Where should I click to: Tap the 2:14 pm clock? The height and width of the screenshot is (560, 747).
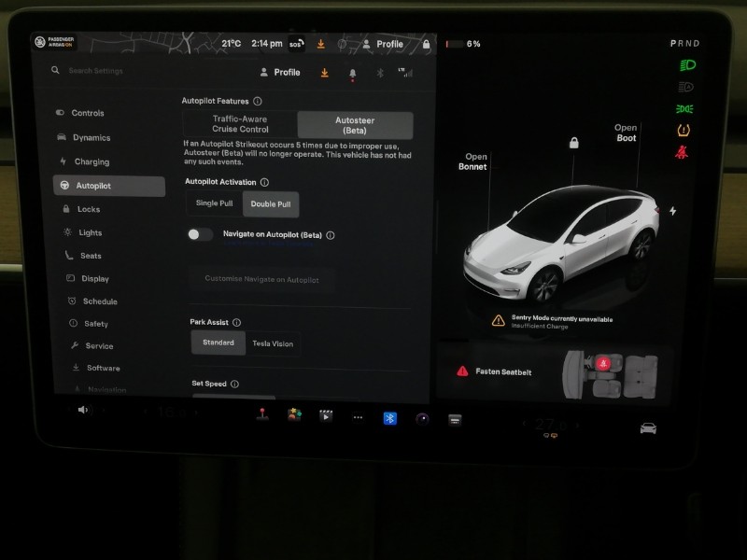(x=267, y=44)
